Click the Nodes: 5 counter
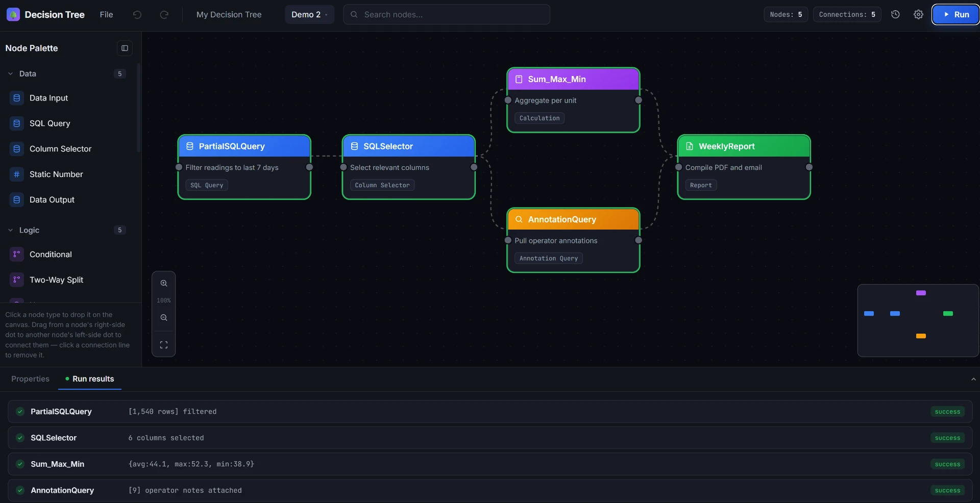The height and width of the screenshot is (503, 980). (786, 14)
